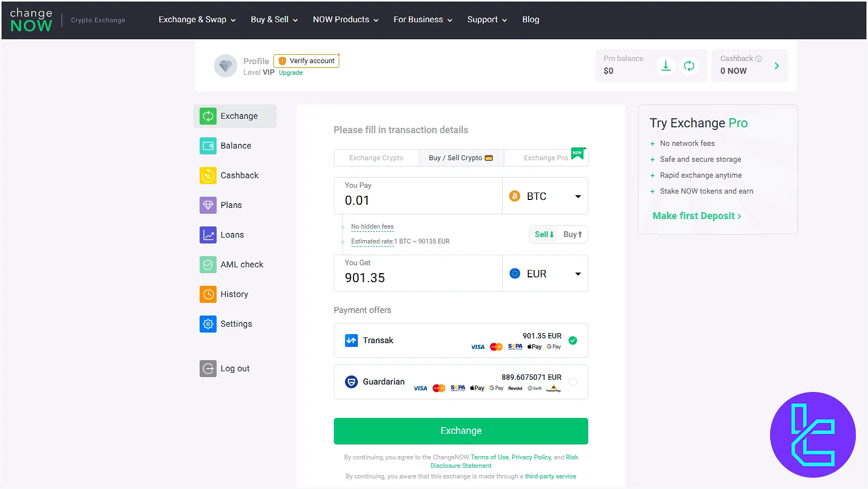
Task: Click the Log out icon
Action: click(208, 369)
